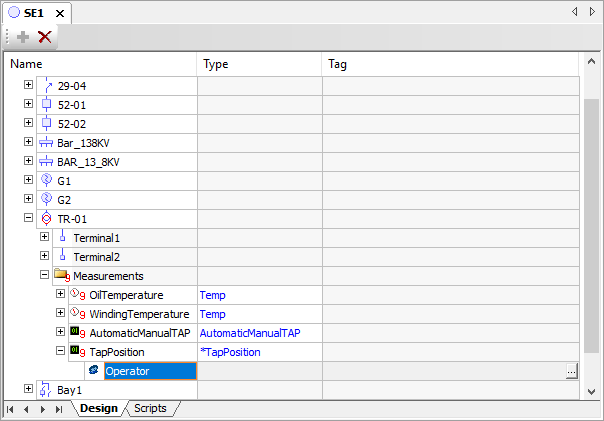
Task: Click the red X delete toolbar icon
Action: tap(45, 37)
